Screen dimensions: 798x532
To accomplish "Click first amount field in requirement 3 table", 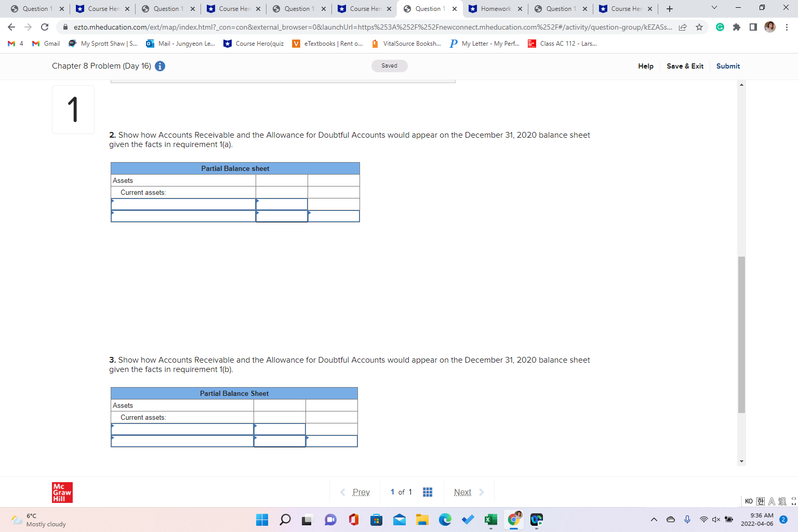I will [x=280, y=429].
